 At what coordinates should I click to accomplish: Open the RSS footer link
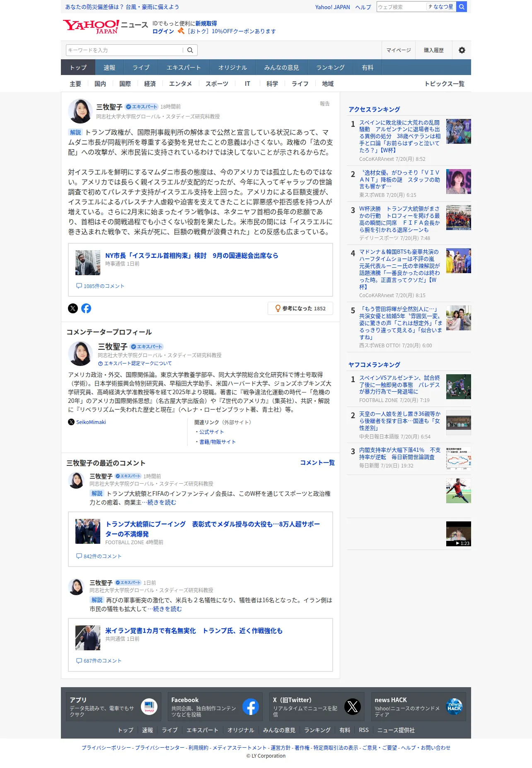coord(364,730)
